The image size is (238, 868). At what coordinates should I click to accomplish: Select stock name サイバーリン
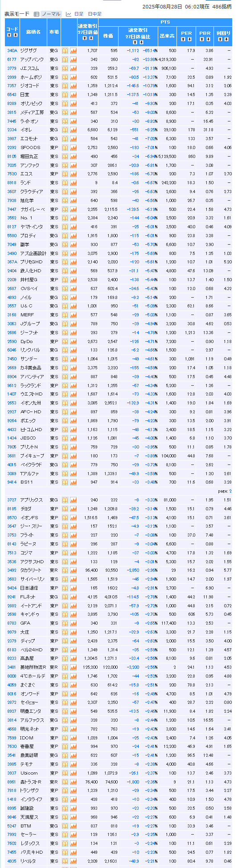(x=32, y=579)
